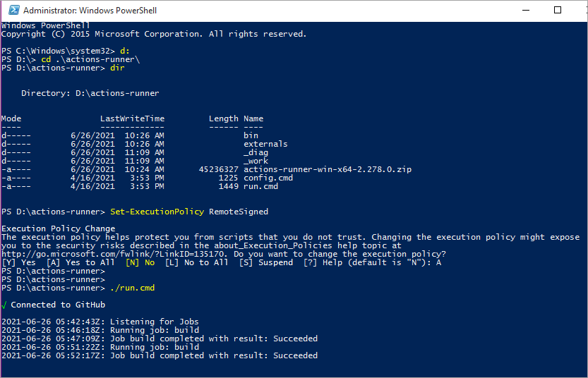Maximize the PowerShell window
The image size is (588, 378).
click(x=558, y=11)
